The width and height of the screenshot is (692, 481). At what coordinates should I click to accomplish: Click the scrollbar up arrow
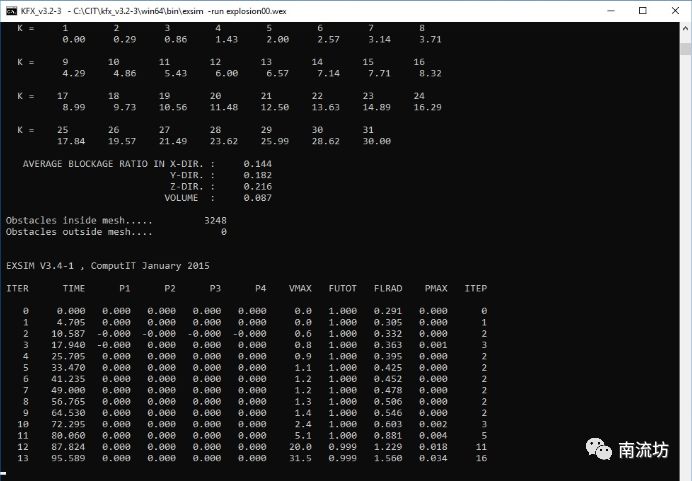tap(684, 28)
